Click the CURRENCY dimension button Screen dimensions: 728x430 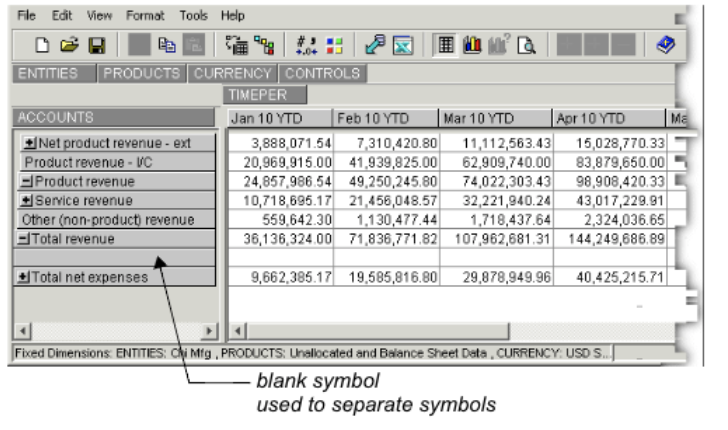pyautogui.click(x=236, y=74)
